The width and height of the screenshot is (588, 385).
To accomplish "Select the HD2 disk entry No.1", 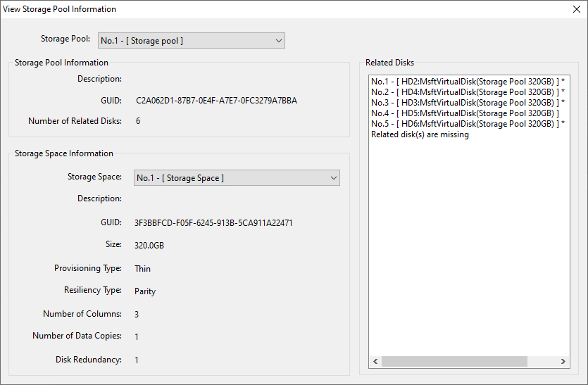I will tap(468, 82).
